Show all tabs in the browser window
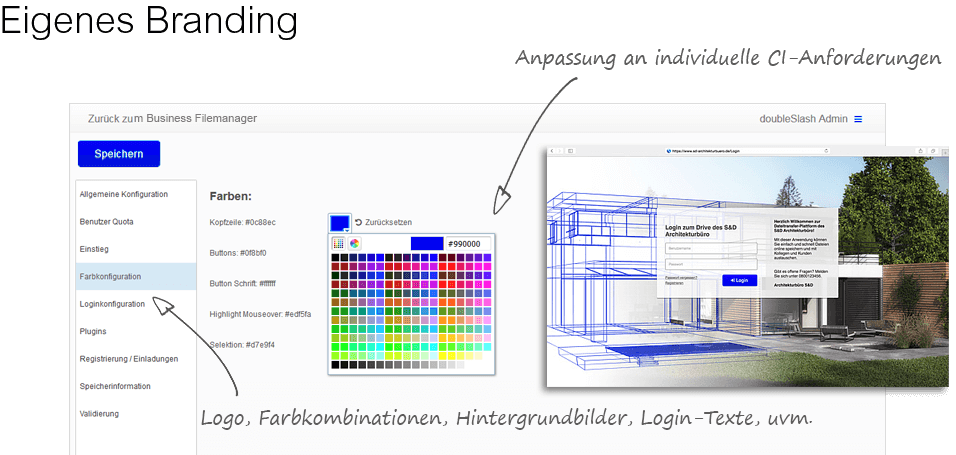Viewport: 956px width, 455px height. [933, 150]
